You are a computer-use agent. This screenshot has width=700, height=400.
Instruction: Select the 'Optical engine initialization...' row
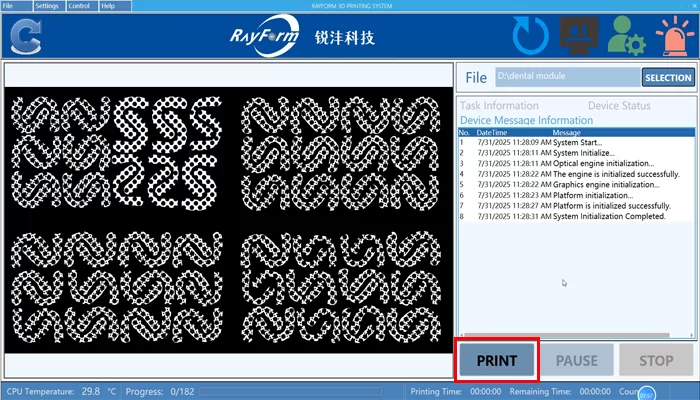coord(576,163)
